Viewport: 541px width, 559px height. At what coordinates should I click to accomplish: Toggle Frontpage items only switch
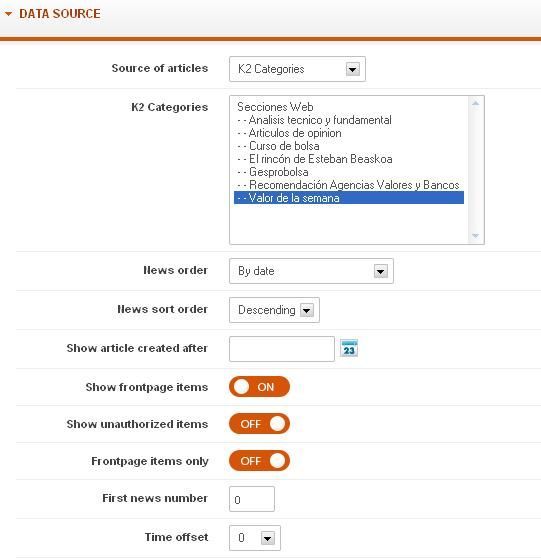click(x=259, y=461)
